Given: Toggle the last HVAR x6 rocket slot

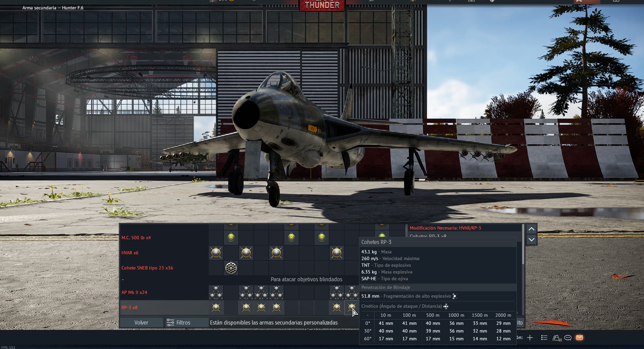Looking at the screenshot, I should [337, 253].
